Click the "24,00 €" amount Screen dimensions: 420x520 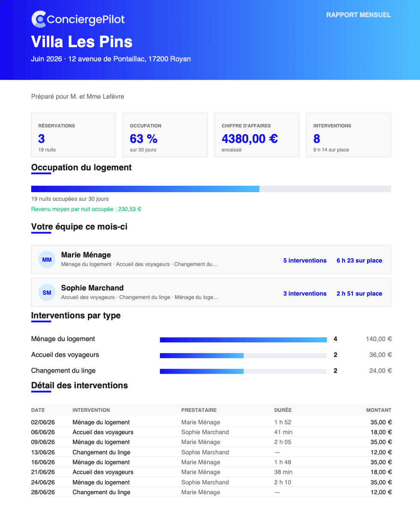pyautogui.click(x=381, y=371)
